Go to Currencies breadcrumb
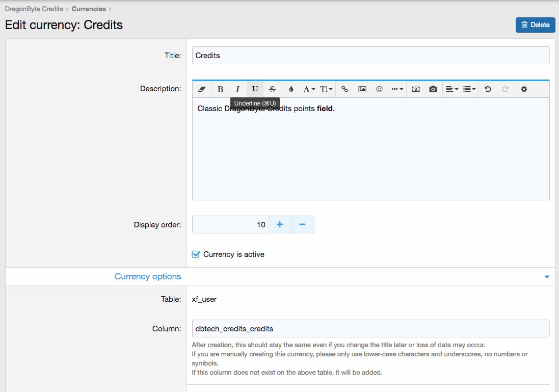 click(89, 9)
